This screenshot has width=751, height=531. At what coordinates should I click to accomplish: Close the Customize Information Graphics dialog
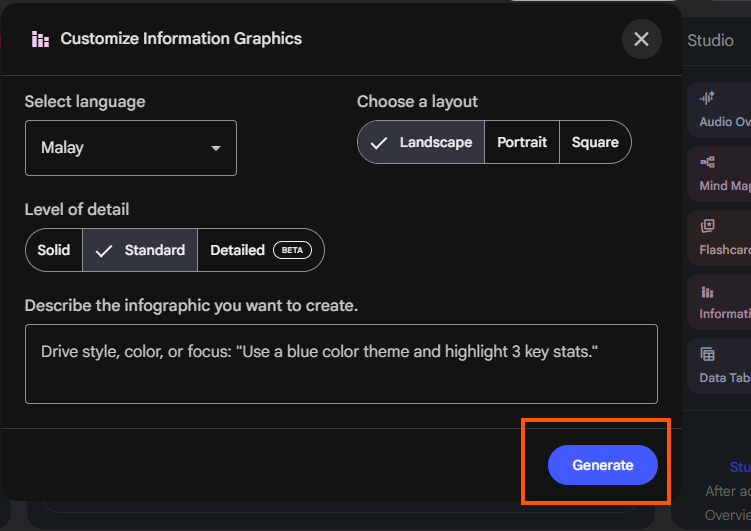pyautogui.click(x=641, y=39)
